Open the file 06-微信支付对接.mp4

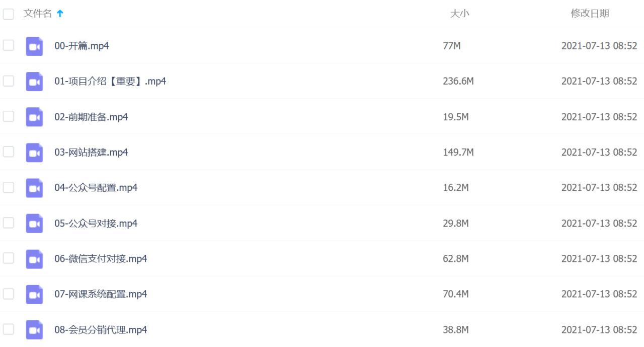[x=101, y=259]
